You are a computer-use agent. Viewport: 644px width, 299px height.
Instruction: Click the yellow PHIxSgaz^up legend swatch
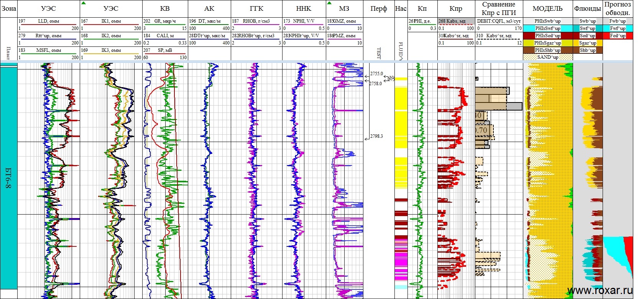click(548, 43)
